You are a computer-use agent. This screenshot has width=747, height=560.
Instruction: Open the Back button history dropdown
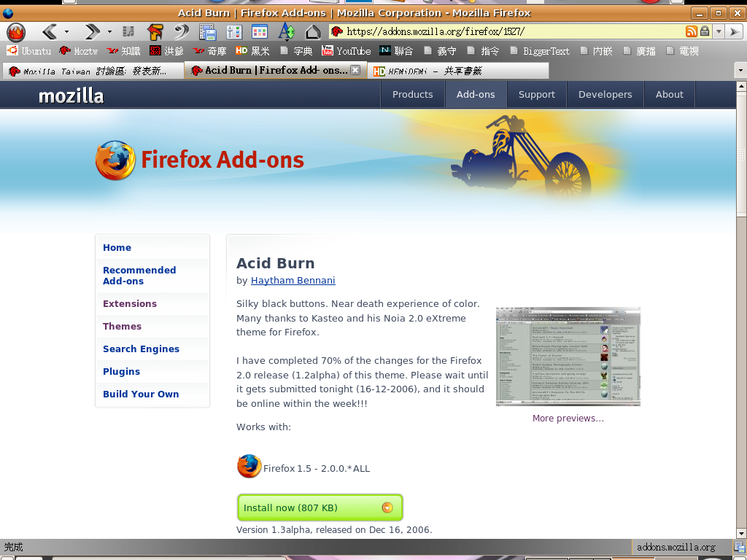click(66, 32)
